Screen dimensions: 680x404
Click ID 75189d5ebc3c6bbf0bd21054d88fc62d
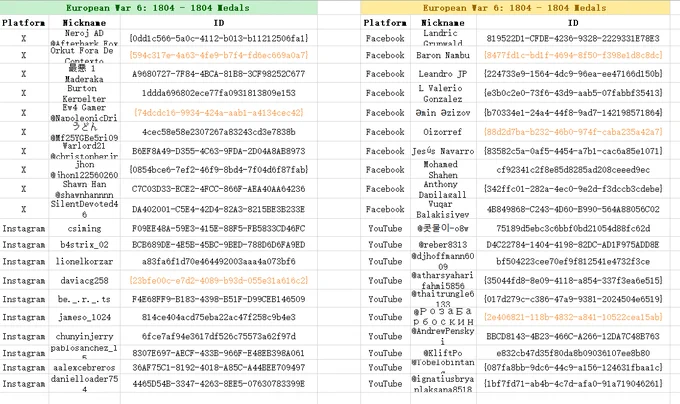click(x=573, y=228)
